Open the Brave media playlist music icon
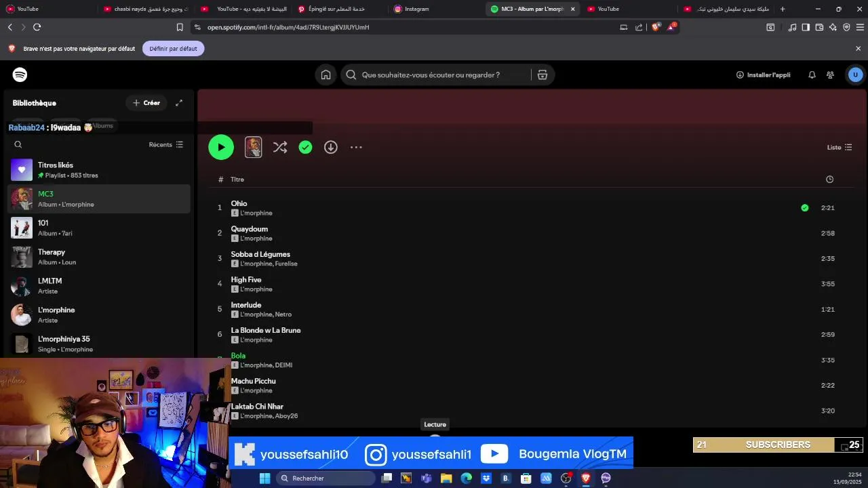 pyautogui.click(x=792, y=27)
